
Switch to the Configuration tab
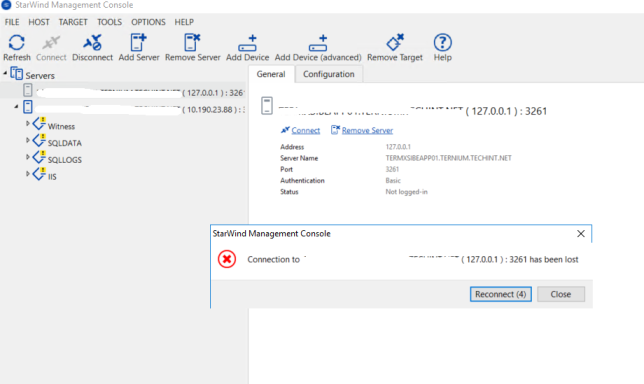(x=329, y=74)
